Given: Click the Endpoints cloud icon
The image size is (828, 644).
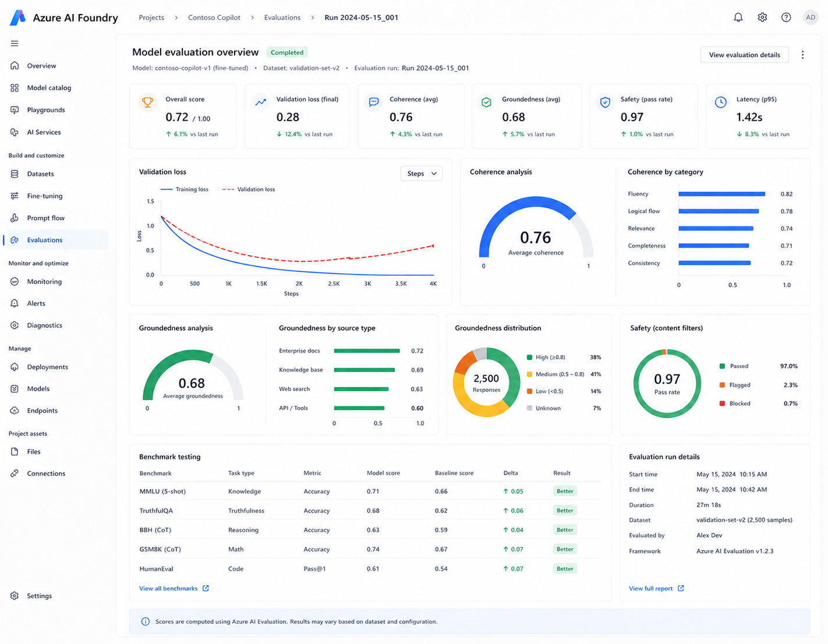Looking at the screenshot, I should [x=15, y=411].
